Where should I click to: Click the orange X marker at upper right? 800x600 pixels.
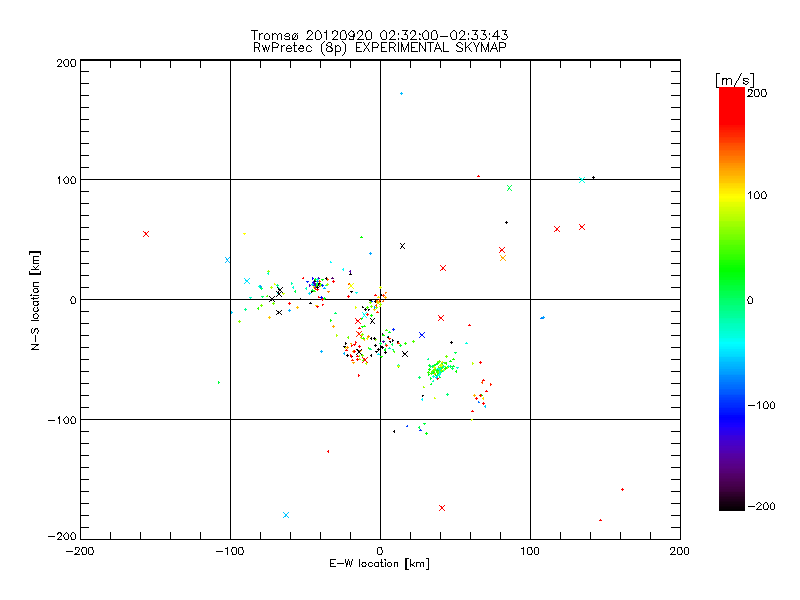(503, 258)
